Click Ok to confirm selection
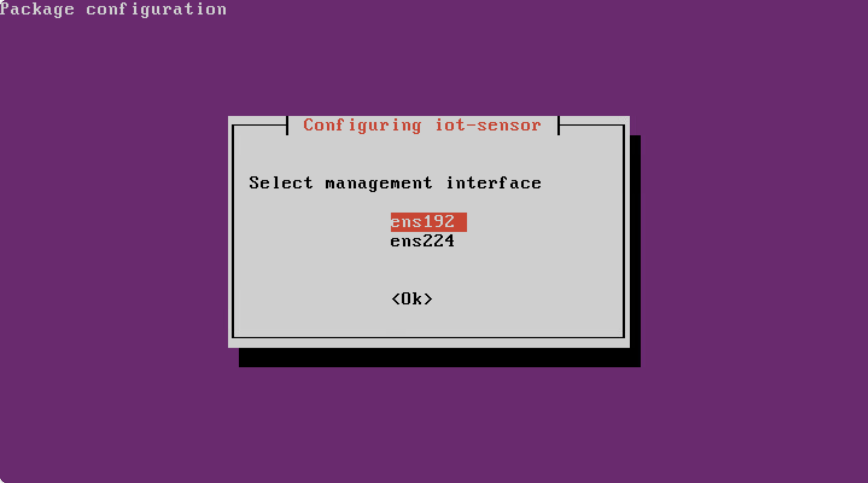The width and height of the screenshot is (868, 483). pyautogui.click(x=412, y=298)
